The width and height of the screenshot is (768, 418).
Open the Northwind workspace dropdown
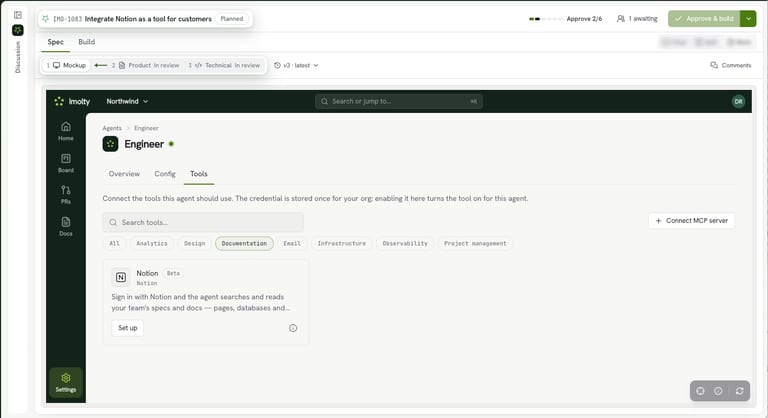(127, 101)
